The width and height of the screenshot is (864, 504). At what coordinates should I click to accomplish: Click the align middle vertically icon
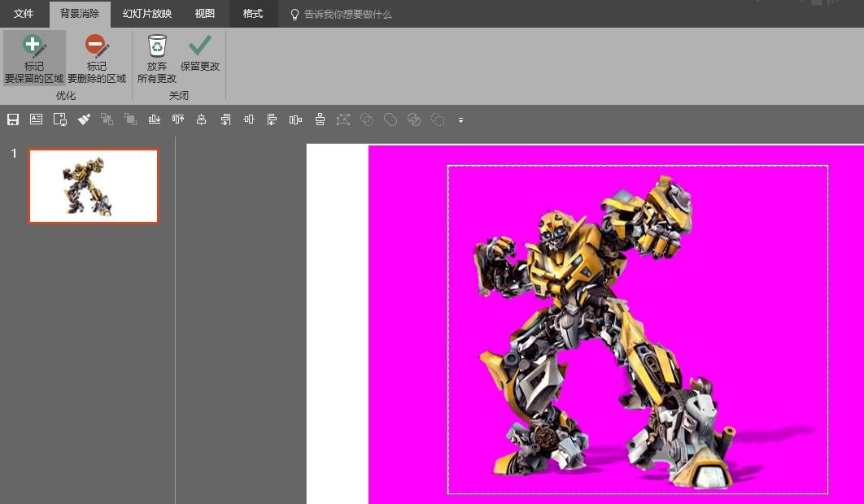[x=249, y=119]
